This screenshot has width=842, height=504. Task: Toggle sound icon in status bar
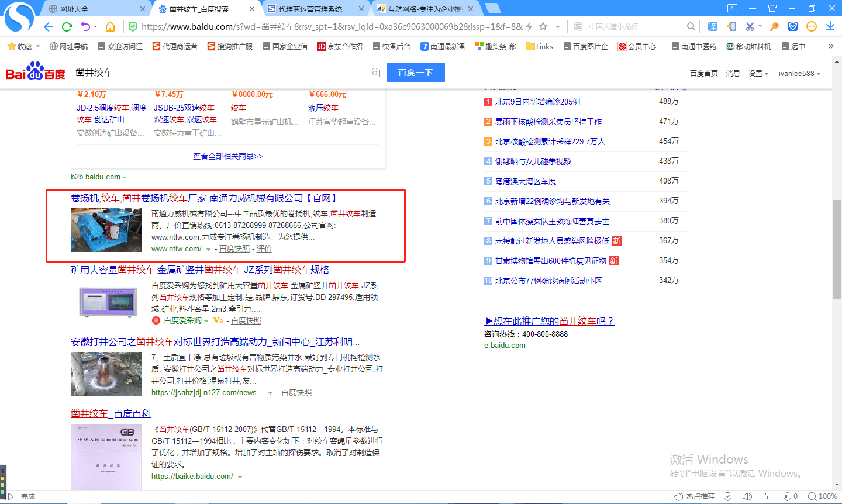747,496
